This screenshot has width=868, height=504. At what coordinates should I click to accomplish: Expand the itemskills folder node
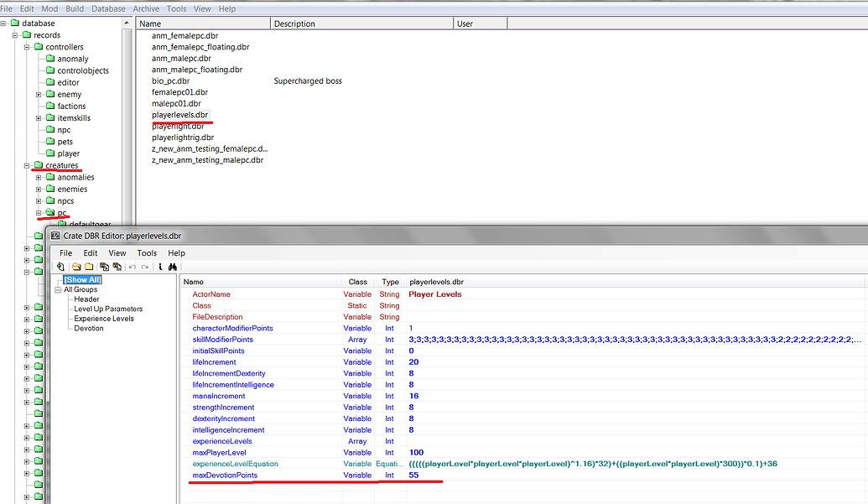[x=39, y=118]
